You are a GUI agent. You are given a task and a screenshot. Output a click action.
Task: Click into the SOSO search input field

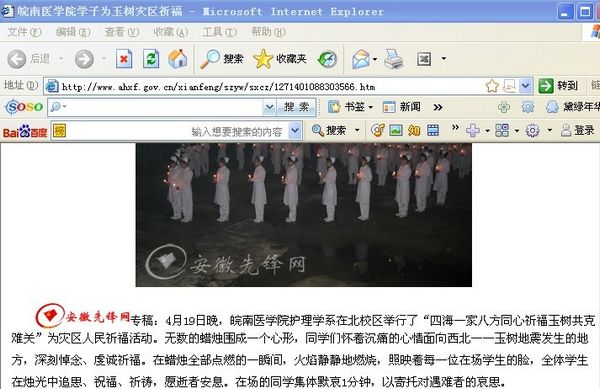[x=163, y=107]
